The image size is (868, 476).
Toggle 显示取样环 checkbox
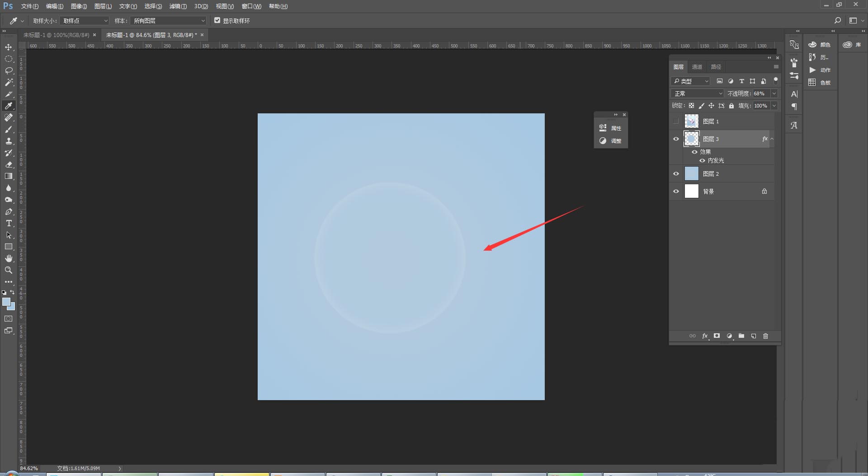point(217,20)
